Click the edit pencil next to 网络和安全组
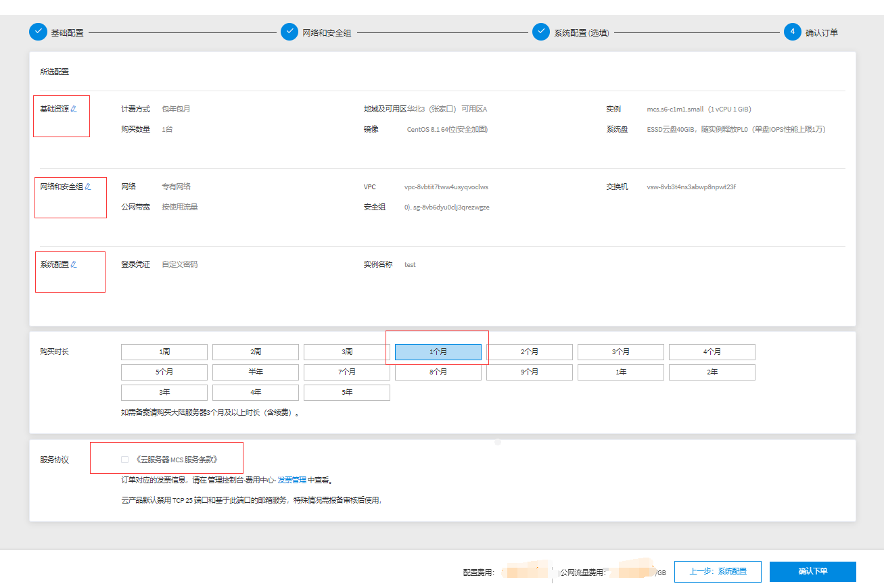The height and width of the screenshot is (588, 884). 88,187
